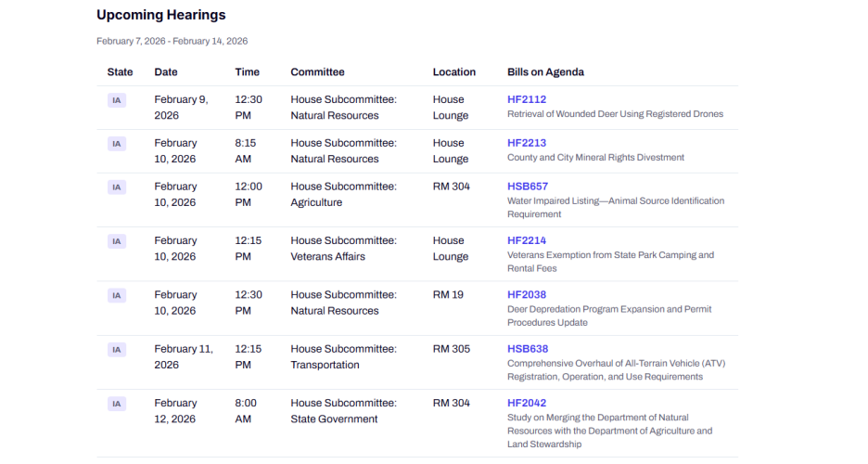868x464 pixels.
Task: Click the Bills on Agenda column header
Action: [x=545, y=72]
